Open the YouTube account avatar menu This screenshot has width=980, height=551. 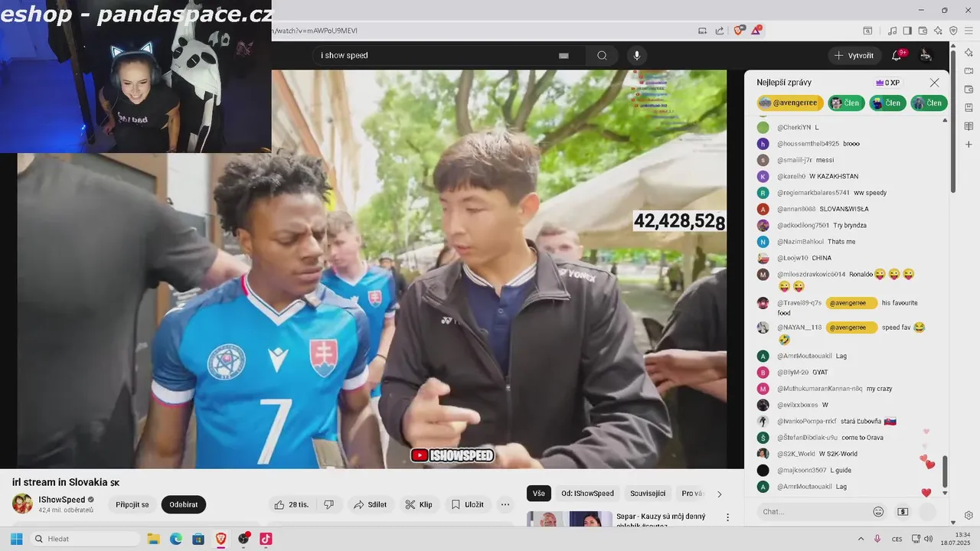point(926,55)
